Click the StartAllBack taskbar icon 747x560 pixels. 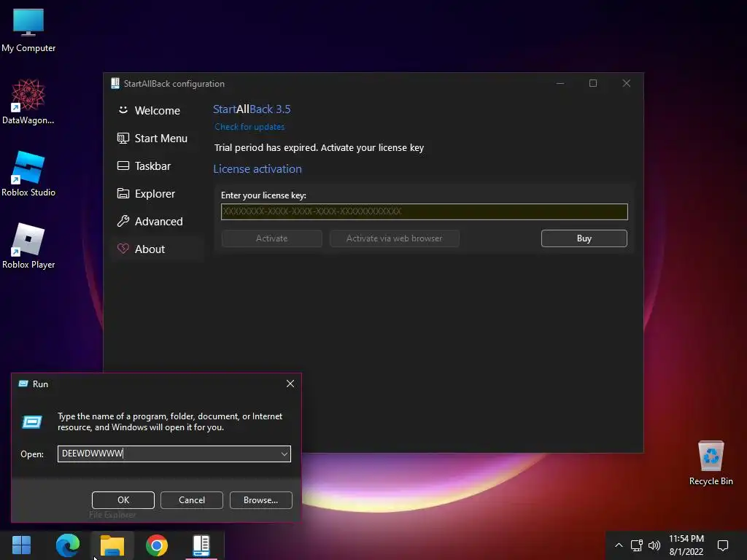pos(201,545)
